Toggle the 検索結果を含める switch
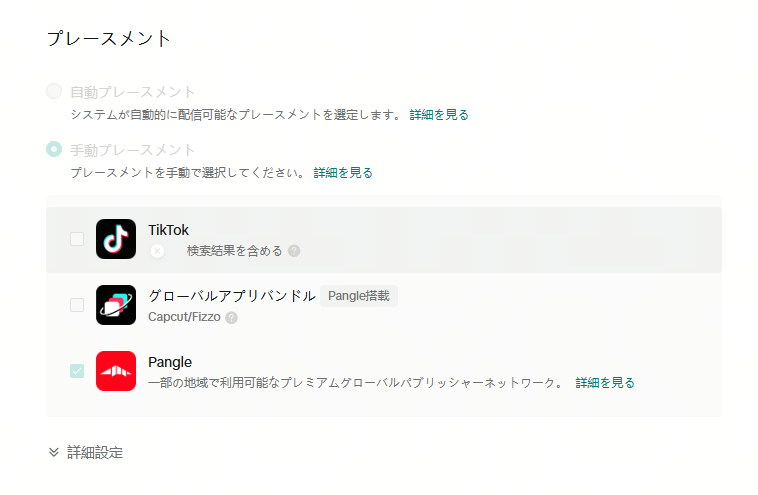 coord(158,251)
